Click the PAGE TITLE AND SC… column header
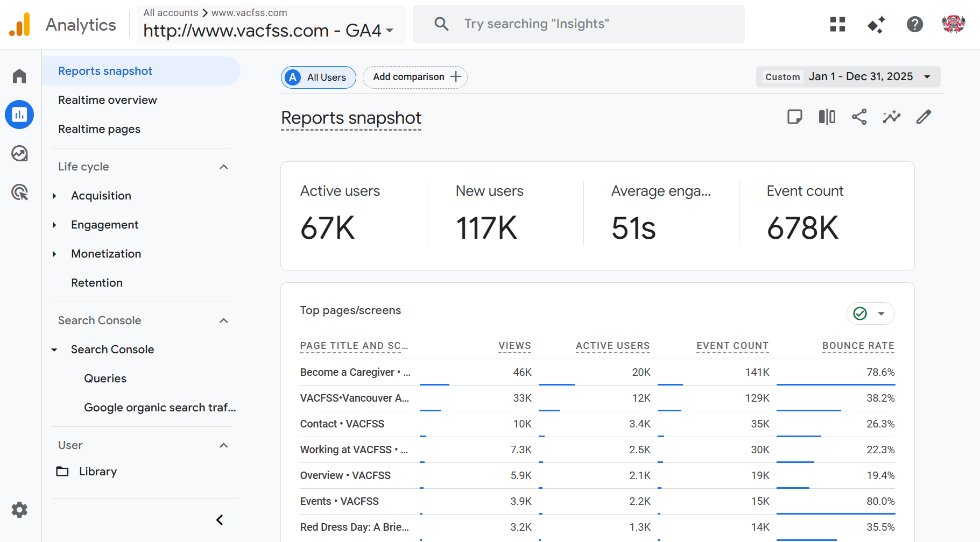Screen dimensions: 980x542 354,346
